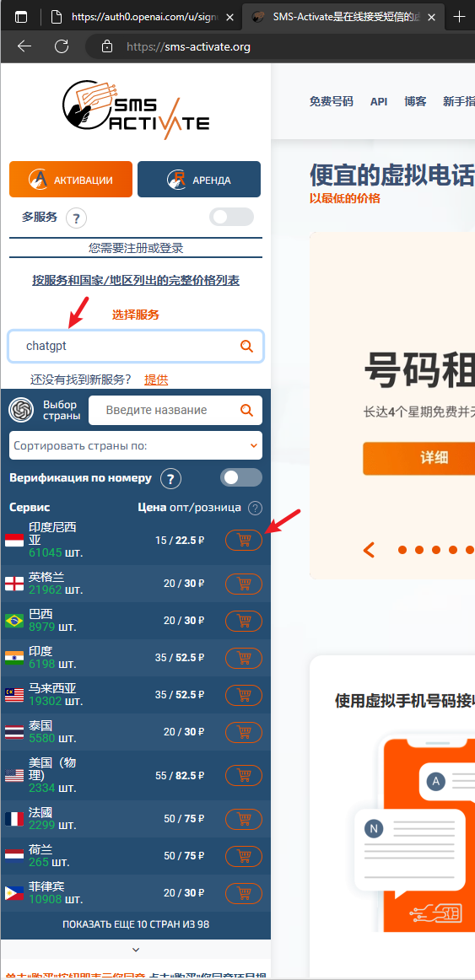Switch to the АКТИВАЦИИ tab
This screenshot has width=475, height=980.
point(71,180)
